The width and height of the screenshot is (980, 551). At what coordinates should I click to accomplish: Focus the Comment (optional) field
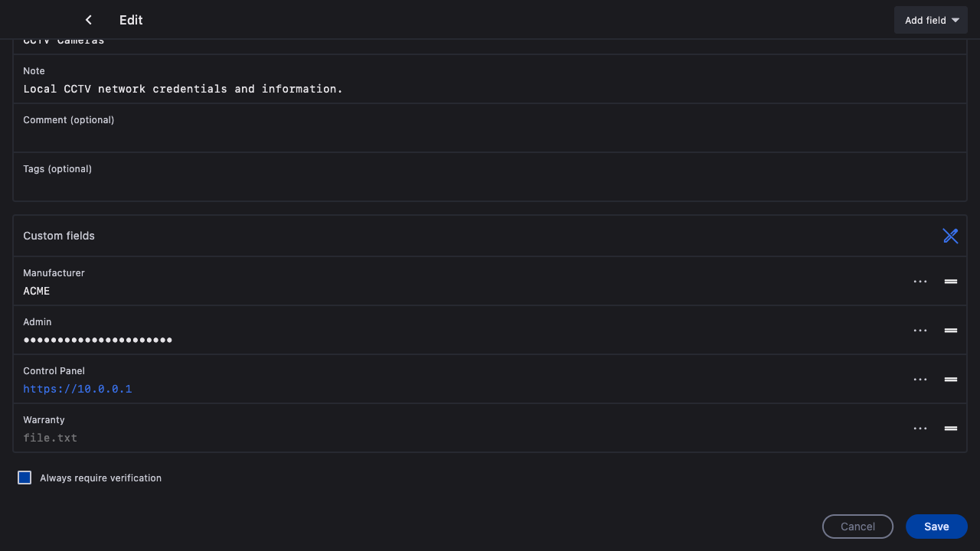pos(306,136)
